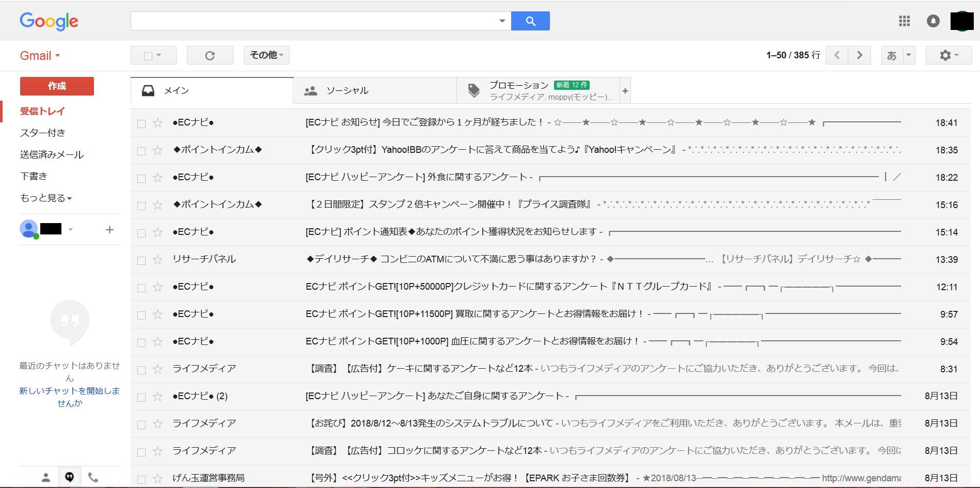Viewport: 980px width, 488px height.
Task: Click the input tools あ button
Action: pos(892,55)
